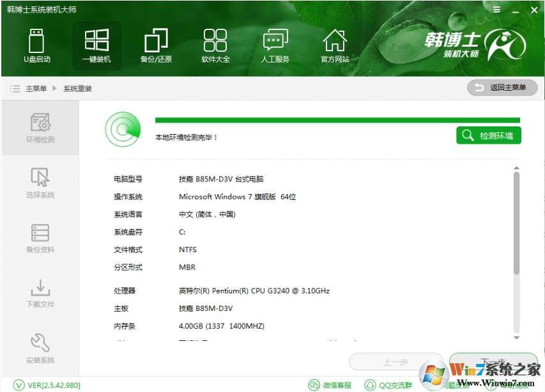Screen dimensions: 545x392
Task: Select the 安装系统 sidebar step
Action: (40, 348)
